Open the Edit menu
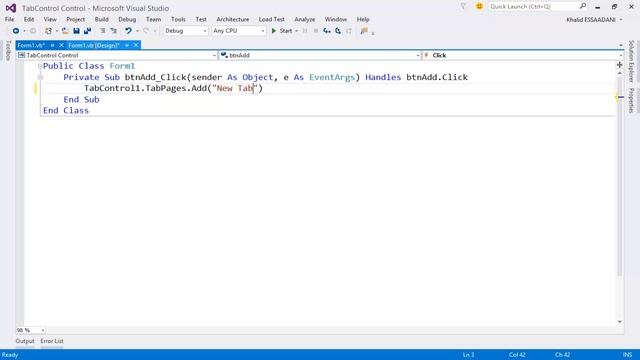The width and height of the screenshot is (640, 360). coord(29,19)
